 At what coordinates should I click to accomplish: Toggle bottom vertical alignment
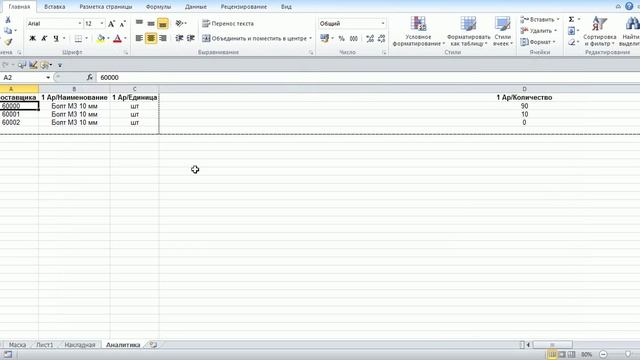162,24
